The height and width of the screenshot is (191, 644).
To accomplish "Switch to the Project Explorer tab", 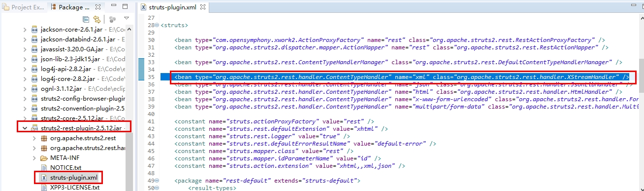I will (24, 7).
